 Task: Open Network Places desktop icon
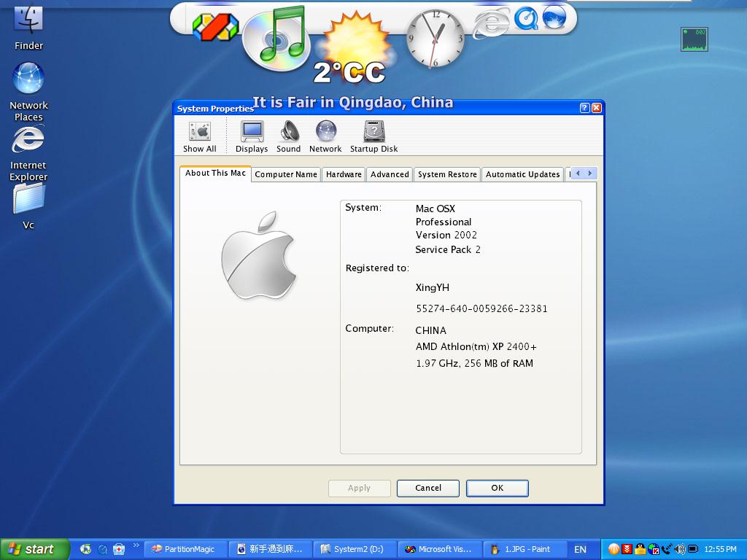coord(28,92)
